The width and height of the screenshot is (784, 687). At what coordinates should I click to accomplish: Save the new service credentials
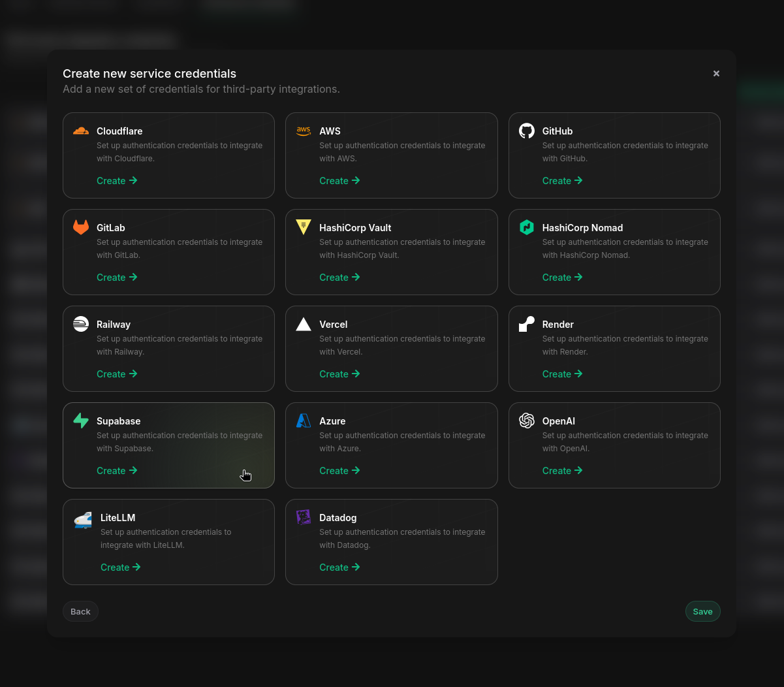(702, 611)
